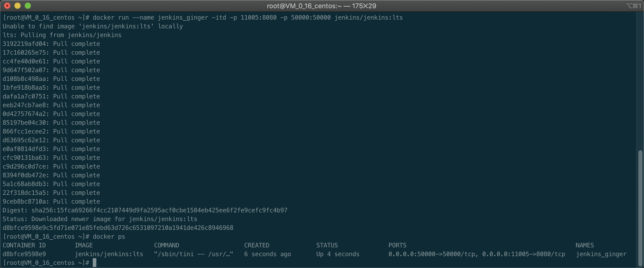644x268 pixels.
Task: Click the container ID d8bfce9598e9 in table
Action: (x=24, y=254)
